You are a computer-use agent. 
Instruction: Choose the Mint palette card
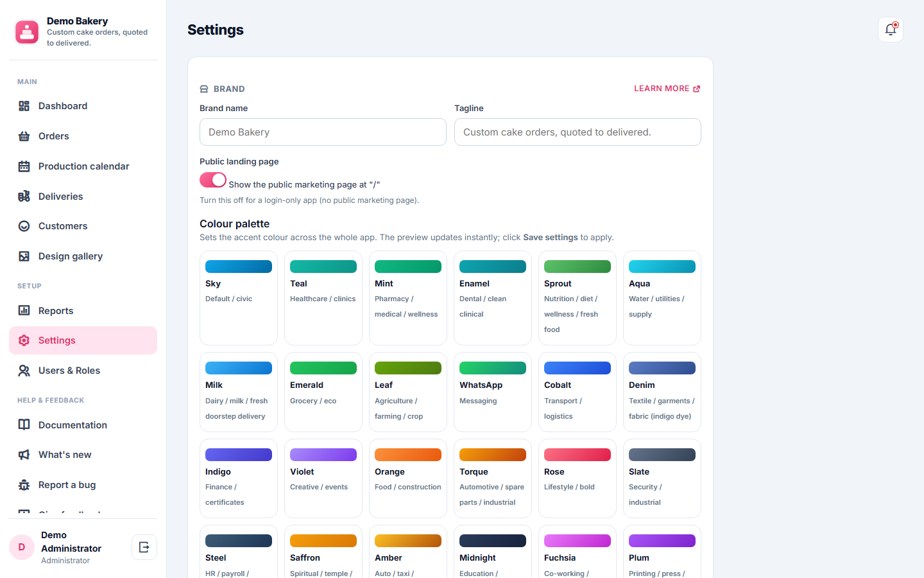(408, 298)
